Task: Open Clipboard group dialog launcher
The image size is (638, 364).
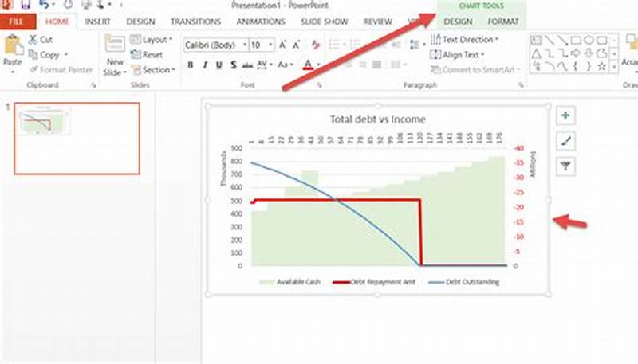Action: tap(93, 85)
